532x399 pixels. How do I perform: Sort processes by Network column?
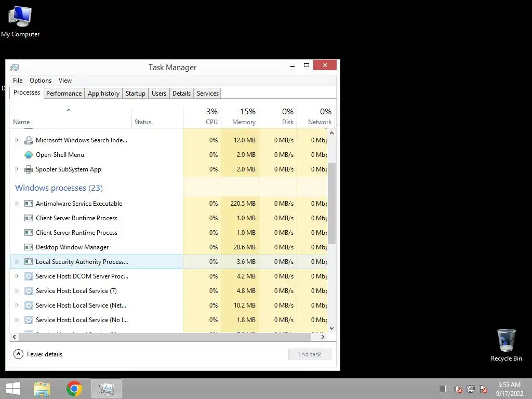point(316,117)
